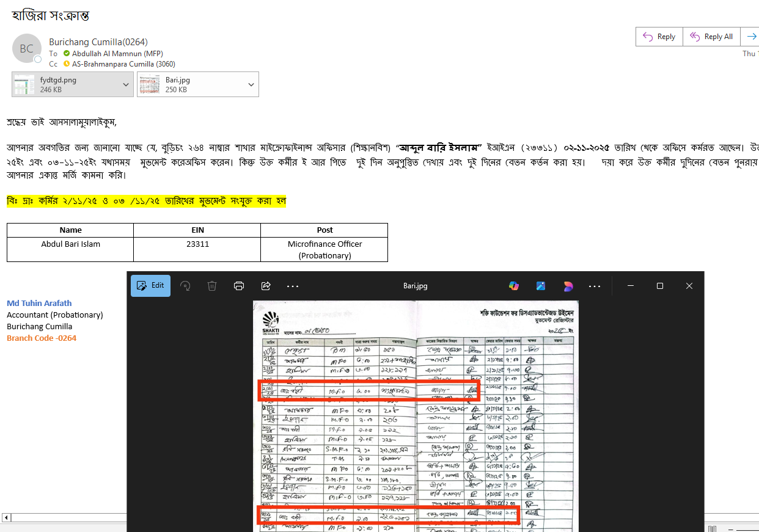Viewport: 759px width, 532px height.
Task: Open Copilot icon in Photos toolbar
Action: [x=514, y=286]
